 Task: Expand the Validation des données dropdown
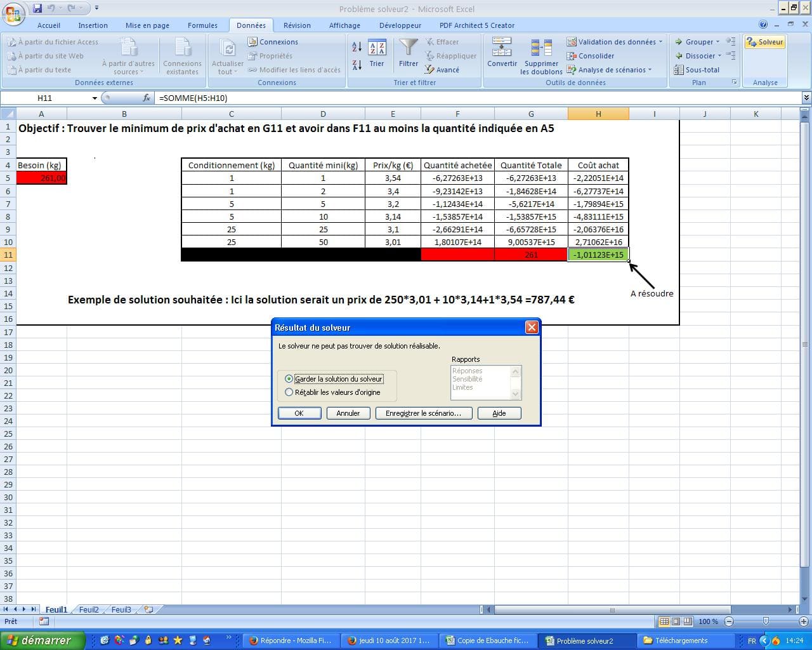pos(660,42)
